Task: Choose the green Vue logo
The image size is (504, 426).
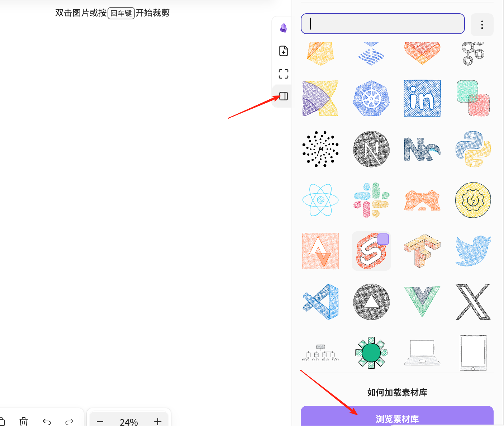Action: click(422, 302)
